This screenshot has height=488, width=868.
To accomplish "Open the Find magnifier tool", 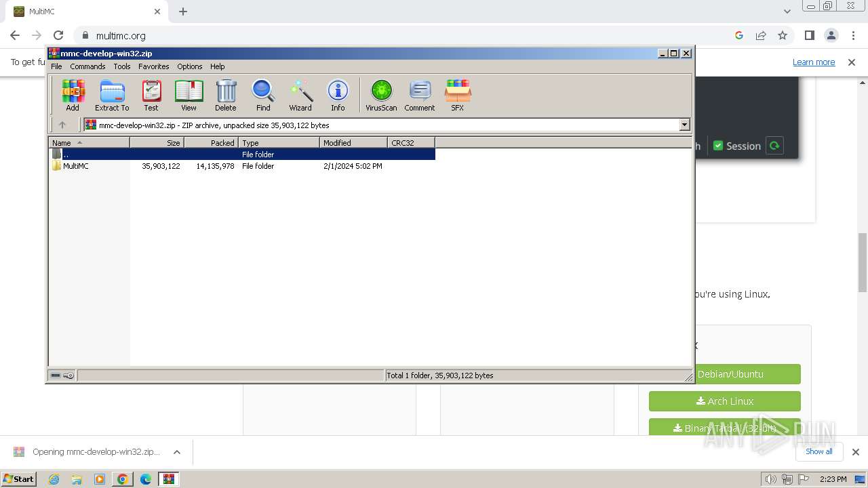I will tap(263, 95).
